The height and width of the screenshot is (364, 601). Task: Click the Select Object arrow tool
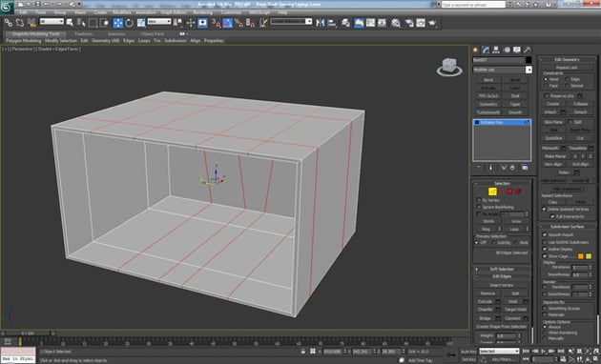[x=70, y=23]
